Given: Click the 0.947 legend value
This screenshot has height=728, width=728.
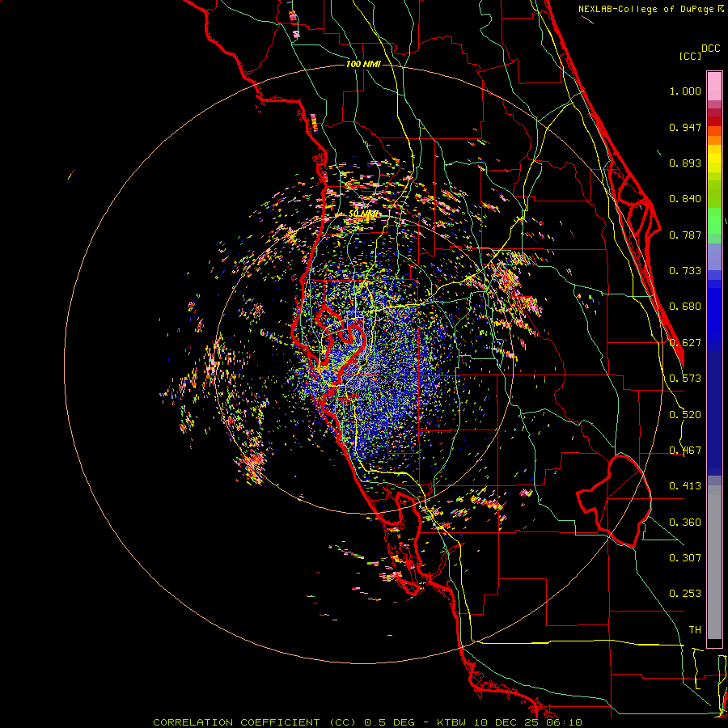Looking at the screenshot, I should tap(685, 127).
